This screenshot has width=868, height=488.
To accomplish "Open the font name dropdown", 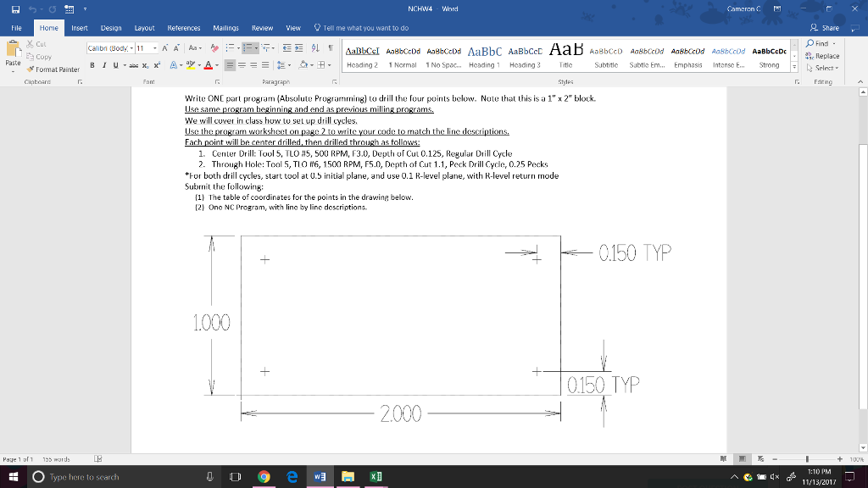I will pyautogui.click(x=131, y=48).
